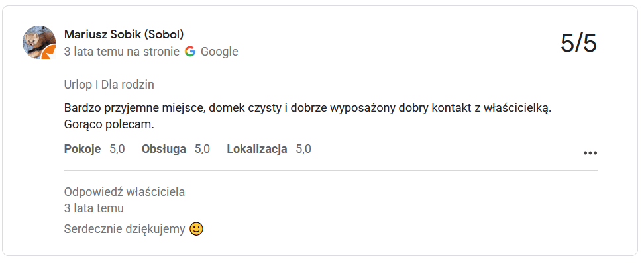The image size is (644, 264).
Task: Click the Lokalizacja 5,0 rating
Action: coord(269,149)
